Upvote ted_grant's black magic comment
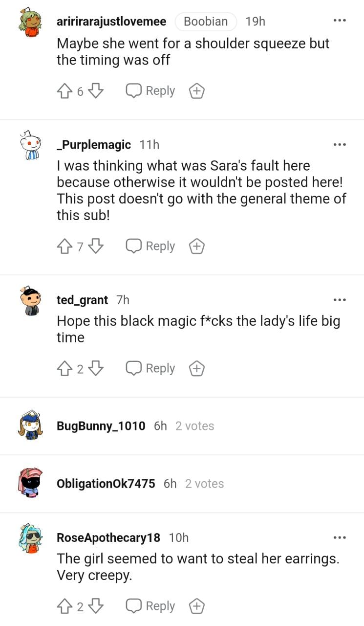 click(x=65, y=369)
